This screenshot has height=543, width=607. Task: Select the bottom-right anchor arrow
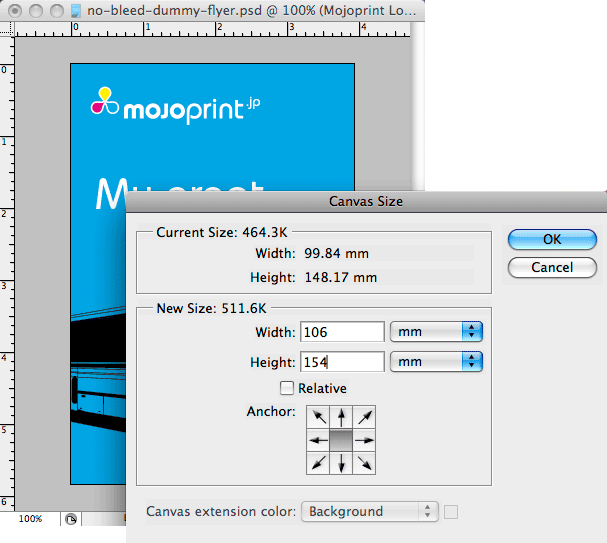(x=365, y=463)
